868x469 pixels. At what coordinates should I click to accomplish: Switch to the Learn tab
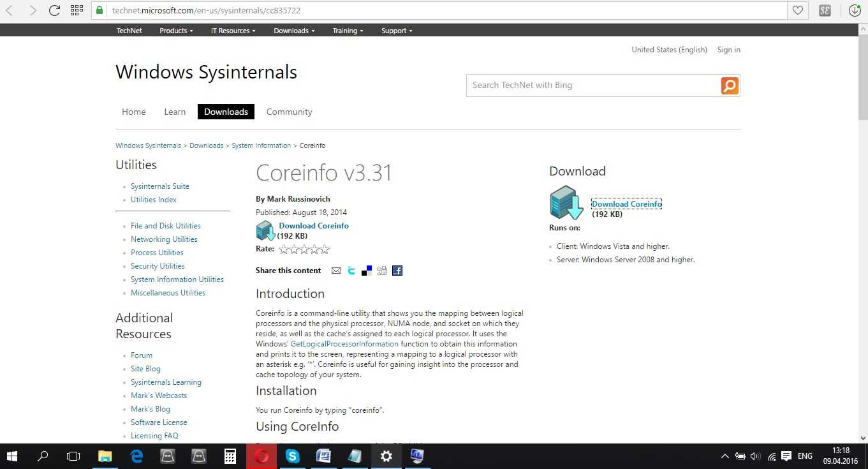coord(175,112)
